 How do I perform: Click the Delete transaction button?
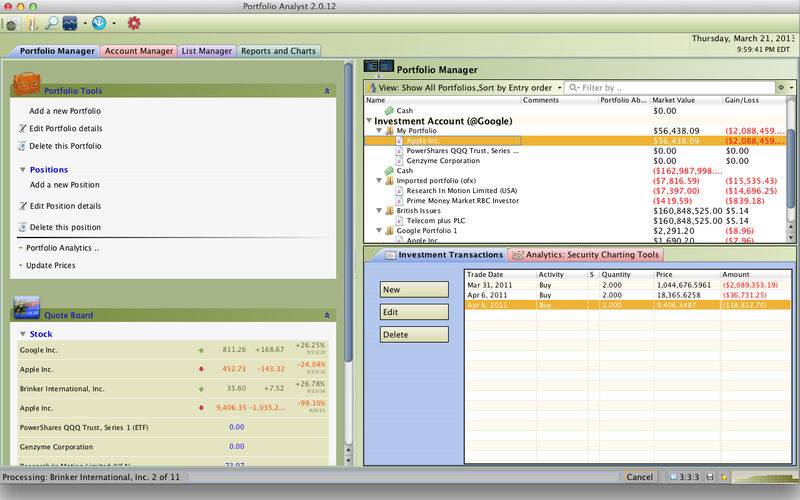414,335
